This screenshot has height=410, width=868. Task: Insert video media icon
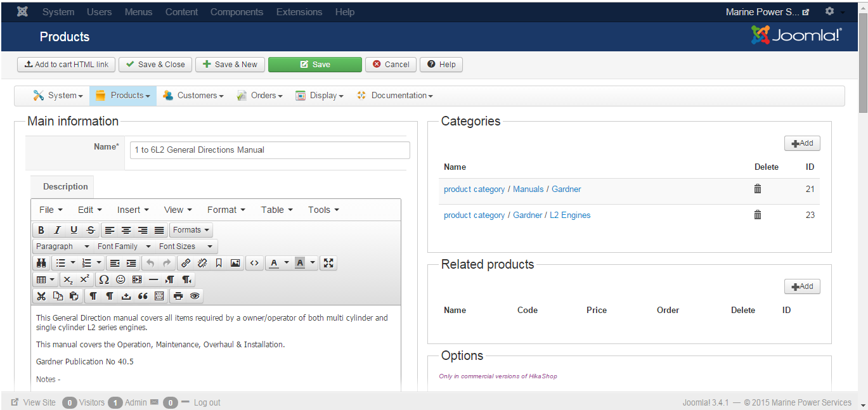(x=137, y=279)
